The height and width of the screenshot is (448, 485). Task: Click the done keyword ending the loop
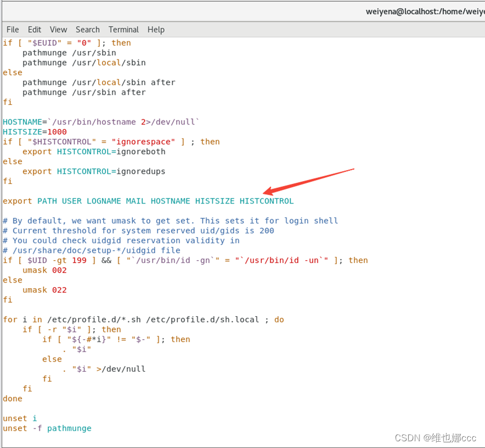12,398
